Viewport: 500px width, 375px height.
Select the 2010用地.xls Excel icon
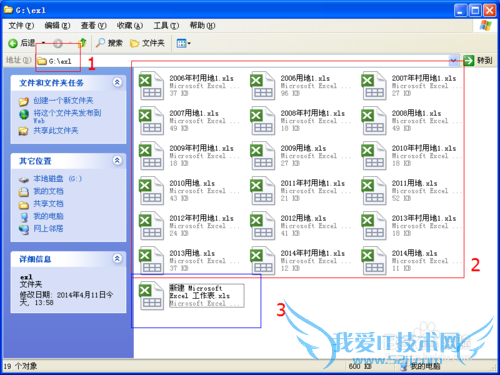(x=151, y=191)
